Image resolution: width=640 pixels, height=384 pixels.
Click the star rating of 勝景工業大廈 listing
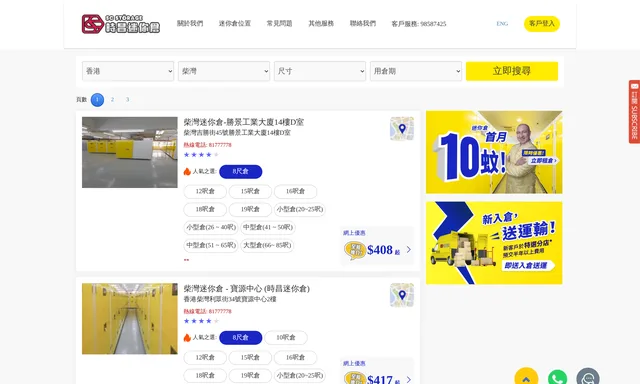point(201,155)
